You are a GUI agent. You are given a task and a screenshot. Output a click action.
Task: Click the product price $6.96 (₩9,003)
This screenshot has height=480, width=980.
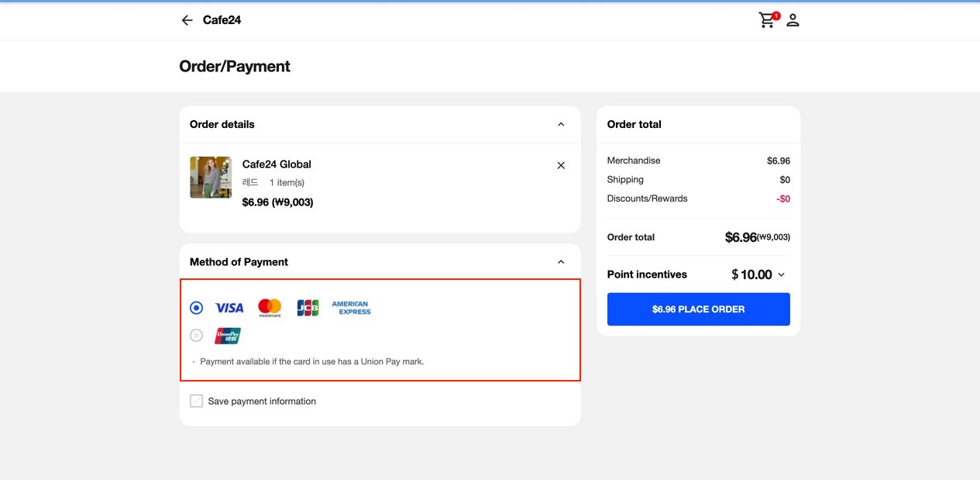click(x=277, y=202)
